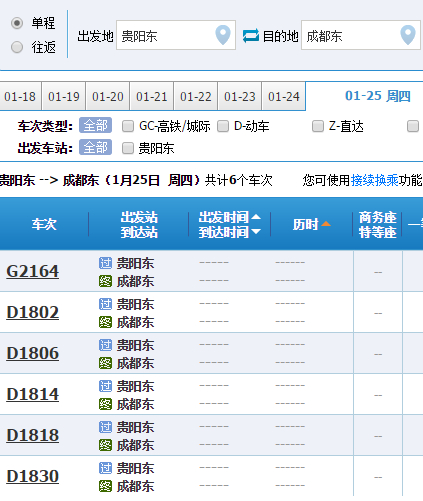Check the GC-高铁/城际 train type checkbox

(128, 126)
